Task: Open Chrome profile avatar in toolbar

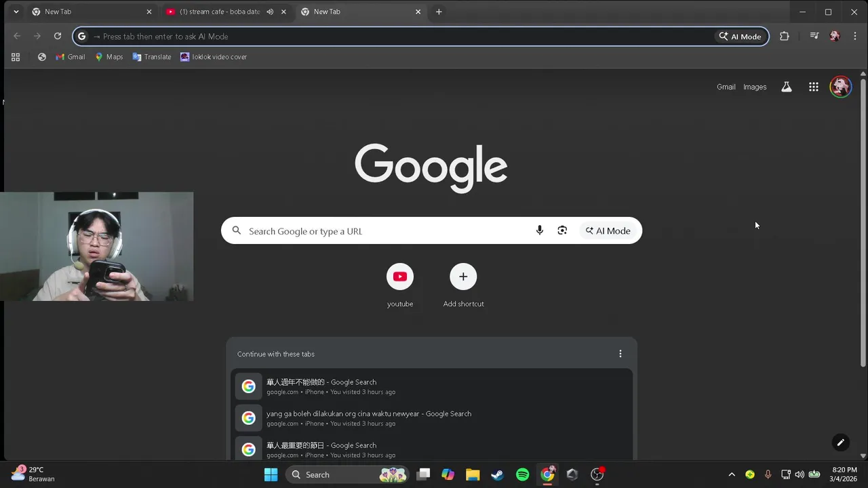Action: pyautogui.click(x=835, y=36)
